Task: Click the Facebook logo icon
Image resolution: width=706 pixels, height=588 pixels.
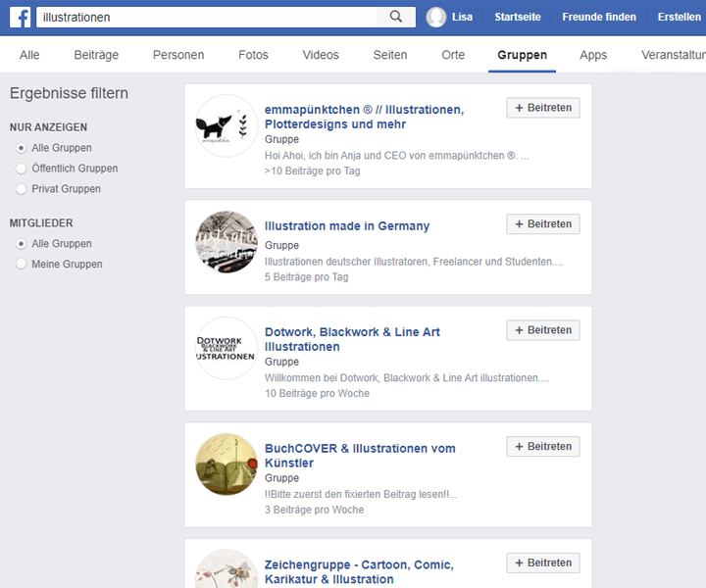Action: [20, 17]
